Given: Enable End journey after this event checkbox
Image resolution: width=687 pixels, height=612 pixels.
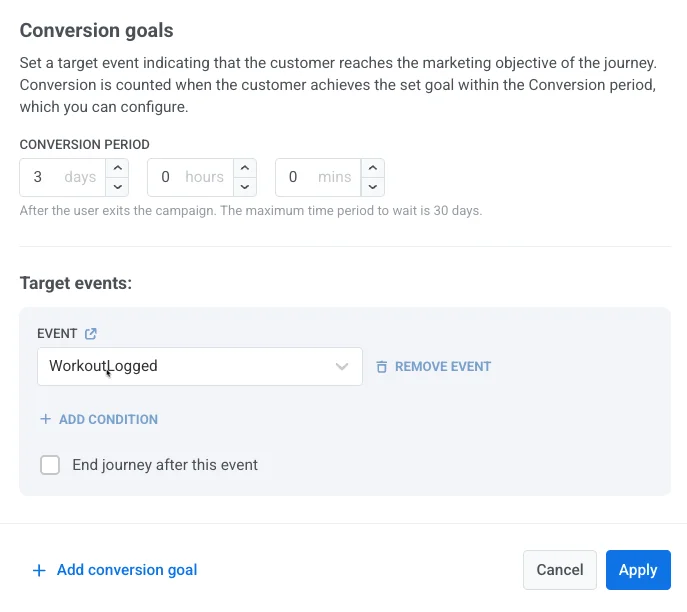Looking at the screenshot, I should point(50,465).
